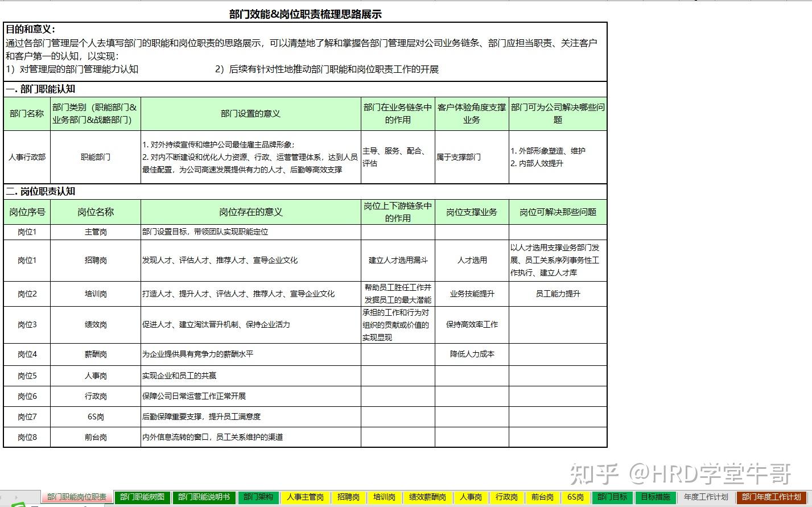The image size is (812, 507).
Task: Open the 年度工作计划 sheet tab
Action: 706,497
